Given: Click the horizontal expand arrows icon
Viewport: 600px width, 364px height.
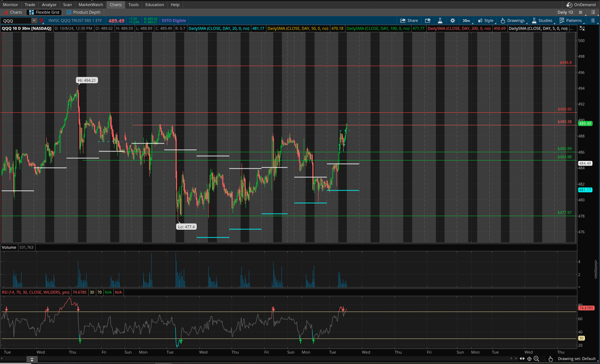Looking at the screenshot, I should point(522,358).
